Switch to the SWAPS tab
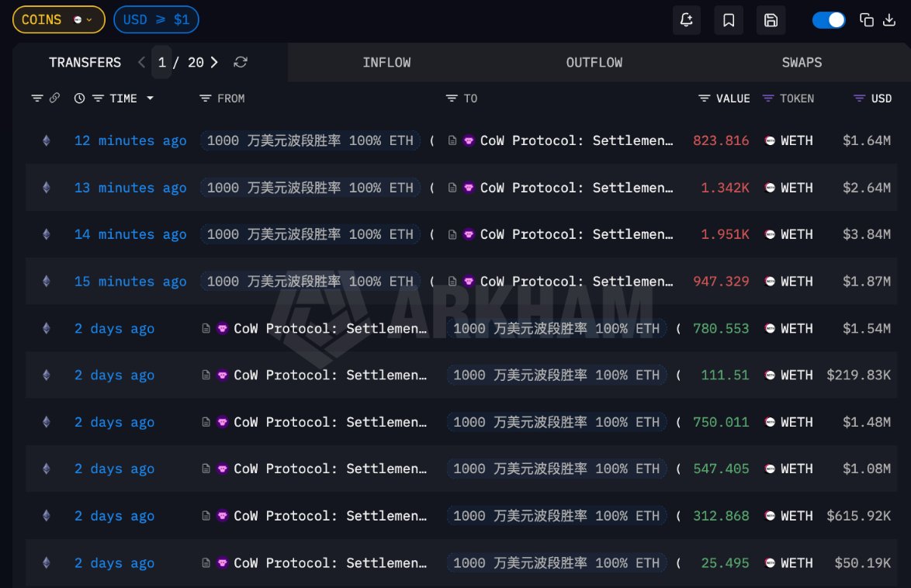911x588 pixels. [x=802, y=62]
